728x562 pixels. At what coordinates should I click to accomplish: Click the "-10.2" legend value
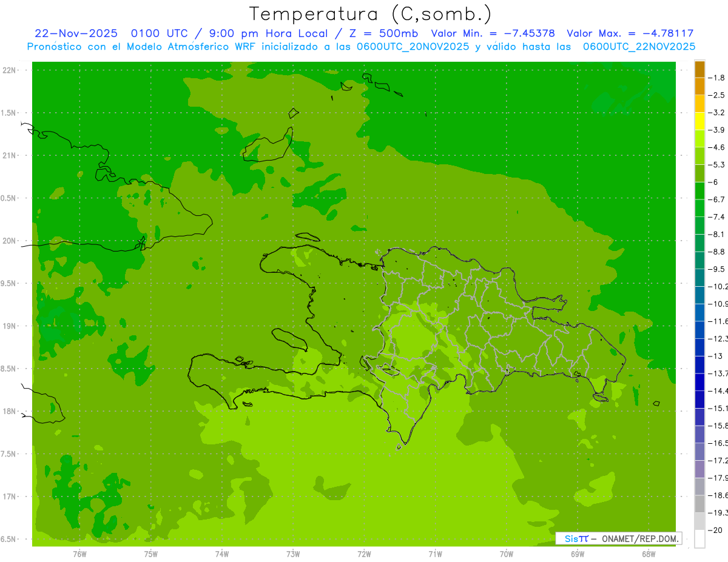point(719,286)
